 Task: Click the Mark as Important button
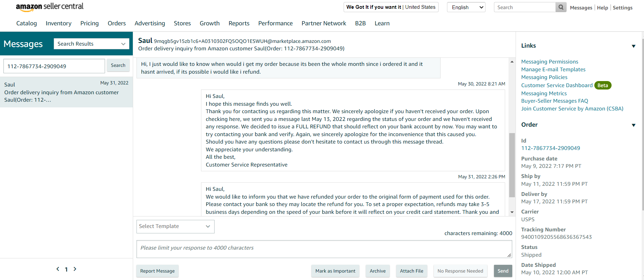click(x=335, y=271)
